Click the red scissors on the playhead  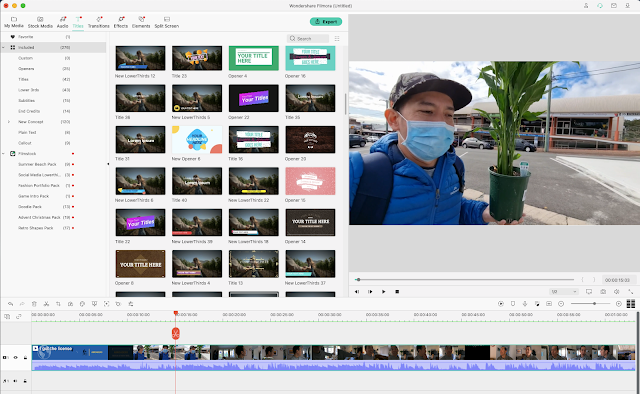[176, 334]
